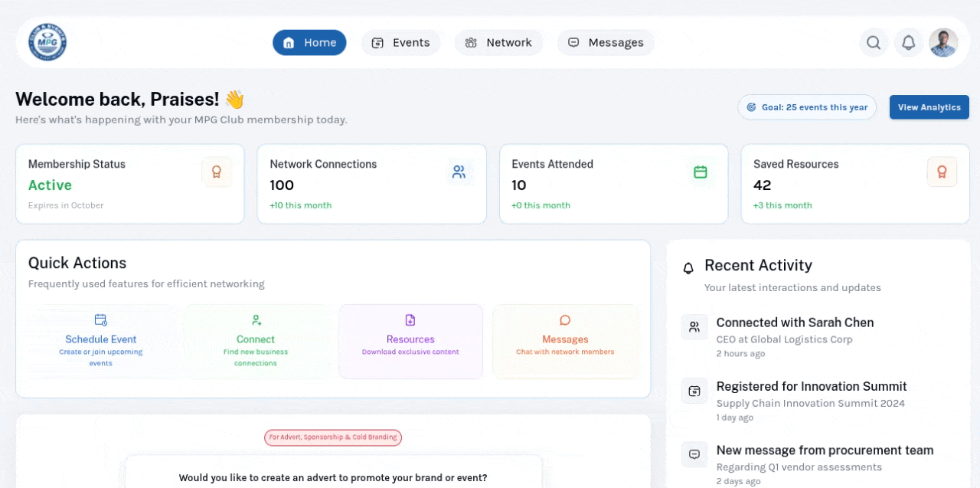The width and height of the screenshot is (980, 488).
Task: Click the Goal: 25 events this year pill
Action: [806, 107]
